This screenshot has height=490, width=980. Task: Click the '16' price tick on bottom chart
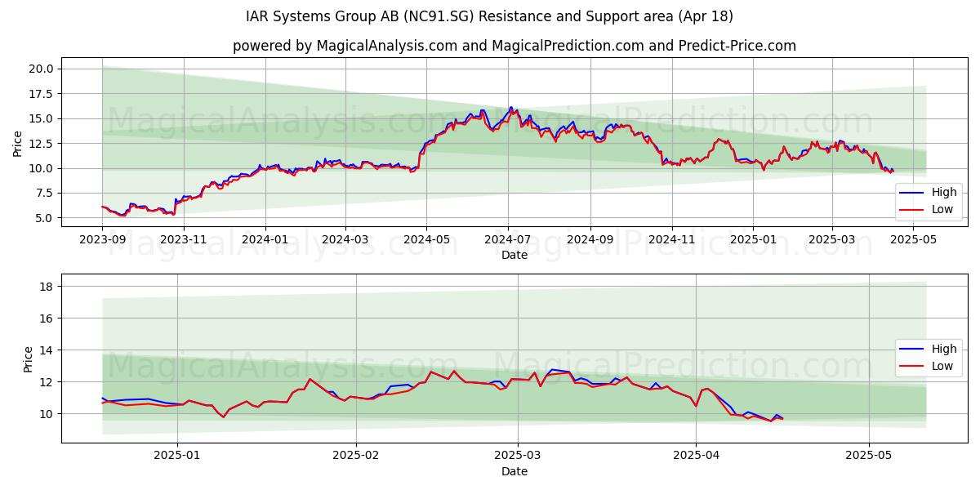click(48, 318)
